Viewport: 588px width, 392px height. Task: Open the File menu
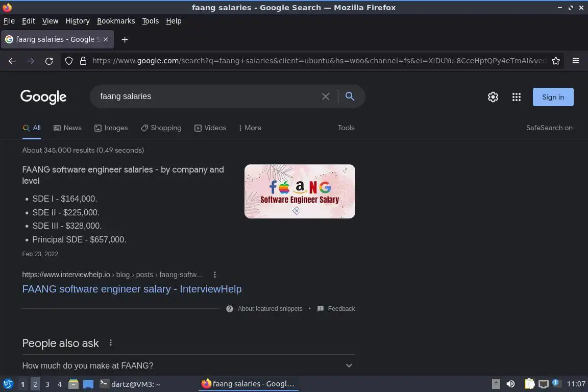click(9, 21)
